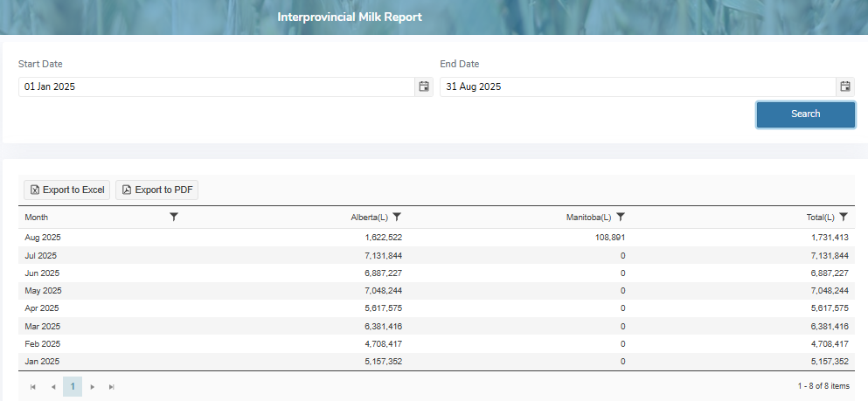Open the Alberta(L) column filter
Screen dimensions: 868x401
[x=397, y=217]
